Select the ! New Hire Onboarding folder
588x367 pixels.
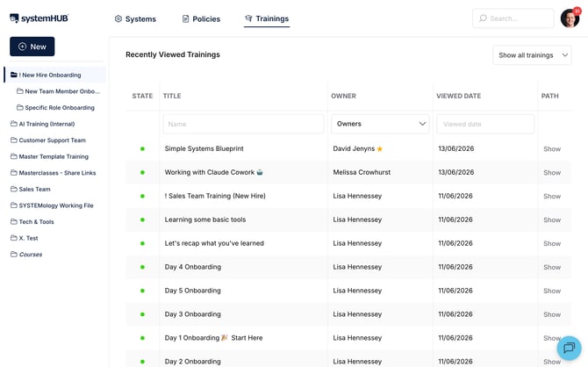click(55, 75)
